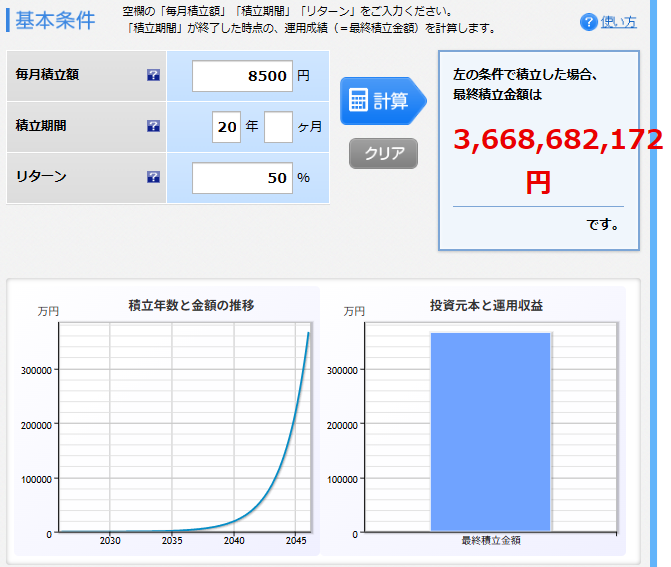Select the empty ヶ月 months input box
671x567 pixels.
[278, 127]
